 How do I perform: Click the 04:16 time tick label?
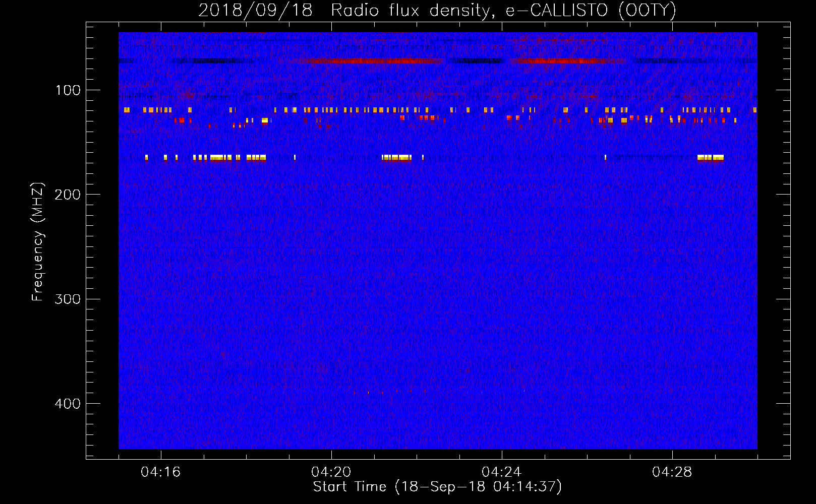click(161, 472)
